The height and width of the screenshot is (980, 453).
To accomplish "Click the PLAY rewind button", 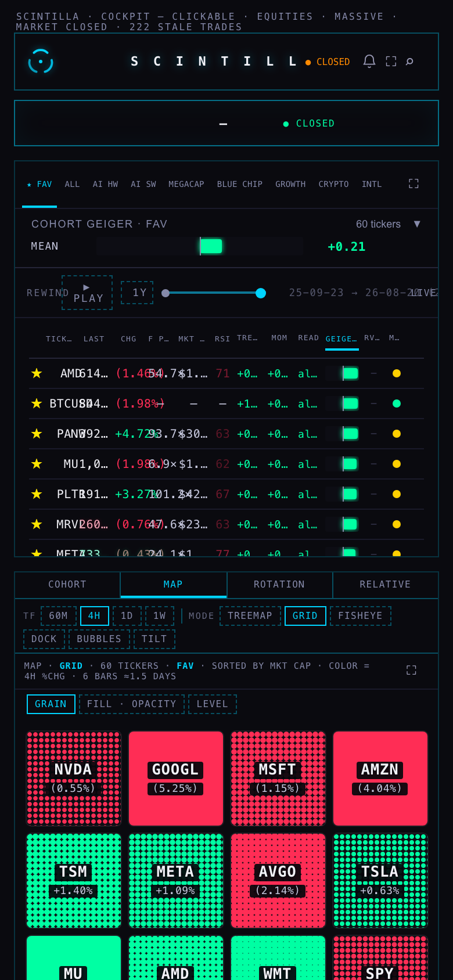I will click(x=87, y=293).
